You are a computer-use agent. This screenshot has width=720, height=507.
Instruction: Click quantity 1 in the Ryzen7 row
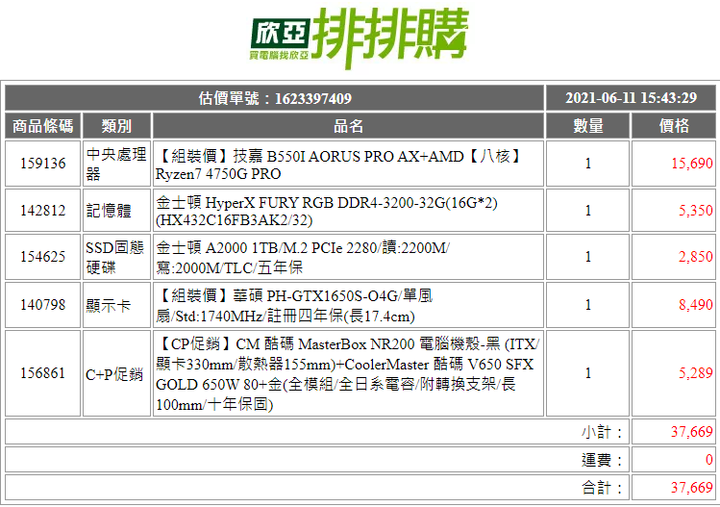click(x=588, y=163)
